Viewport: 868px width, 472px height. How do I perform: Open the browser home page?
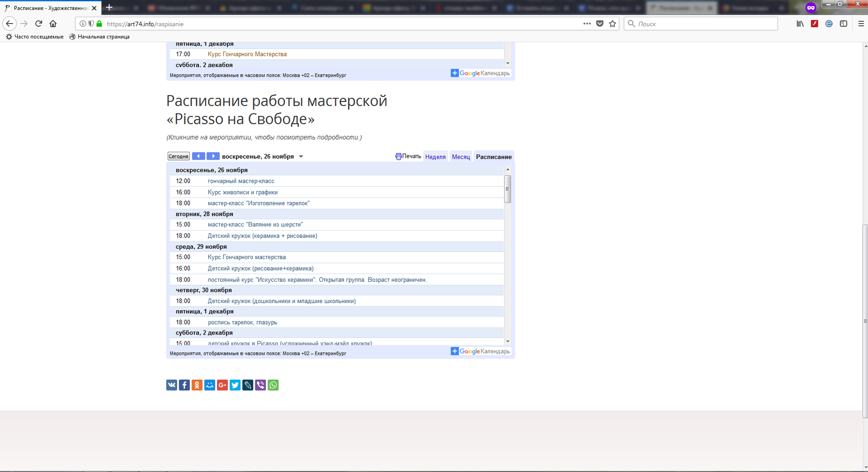(53, 24)
